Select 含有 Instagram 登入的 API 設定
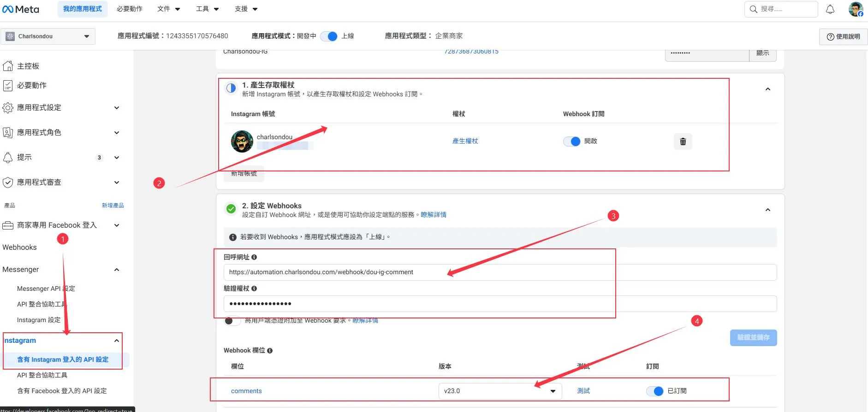868x412 pixels. coord(63,359)
